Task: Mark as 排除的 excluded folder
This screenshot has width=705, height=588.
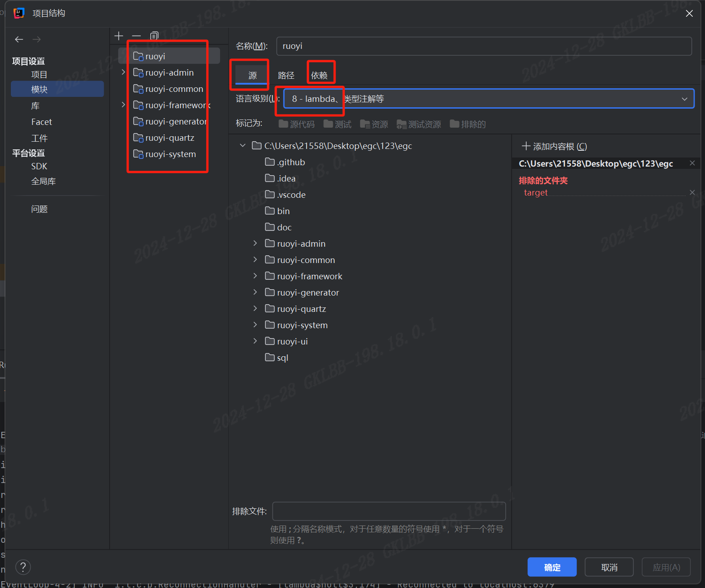Action: pyautogui.click(x=468, y=124)
